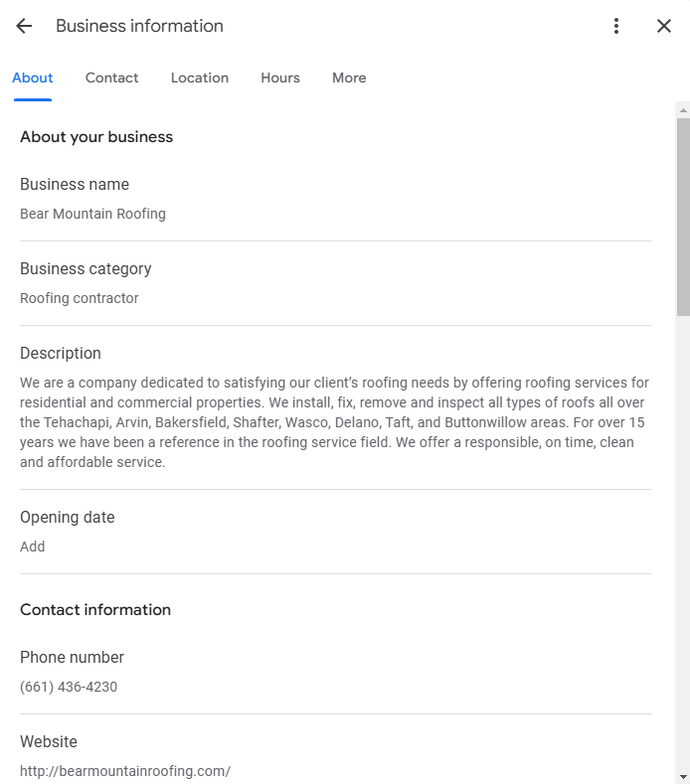Switch to the About tab
Image resolution: width=690 pixels, height=784 pixels.
(33, 78)
